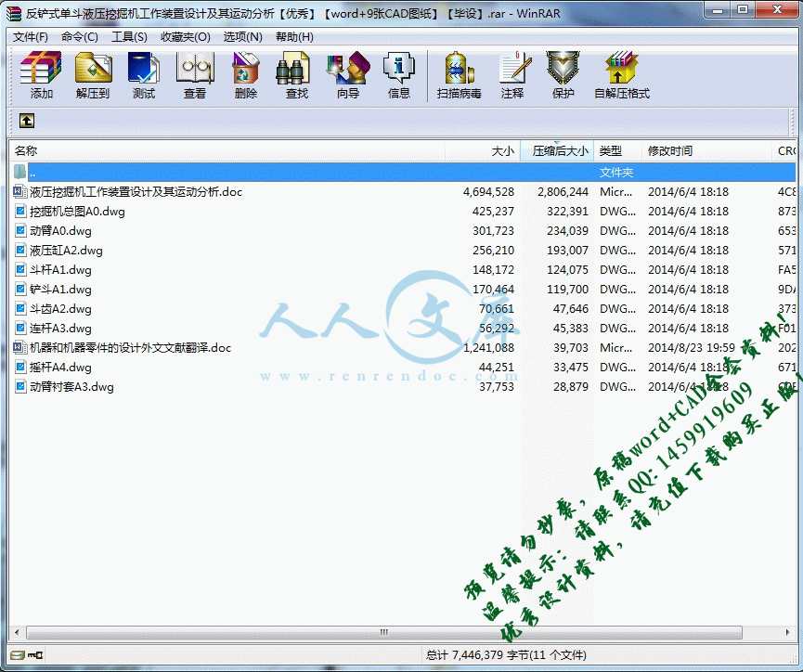
Task: Sort by 修改时间 column header
Action: (706, 150)
